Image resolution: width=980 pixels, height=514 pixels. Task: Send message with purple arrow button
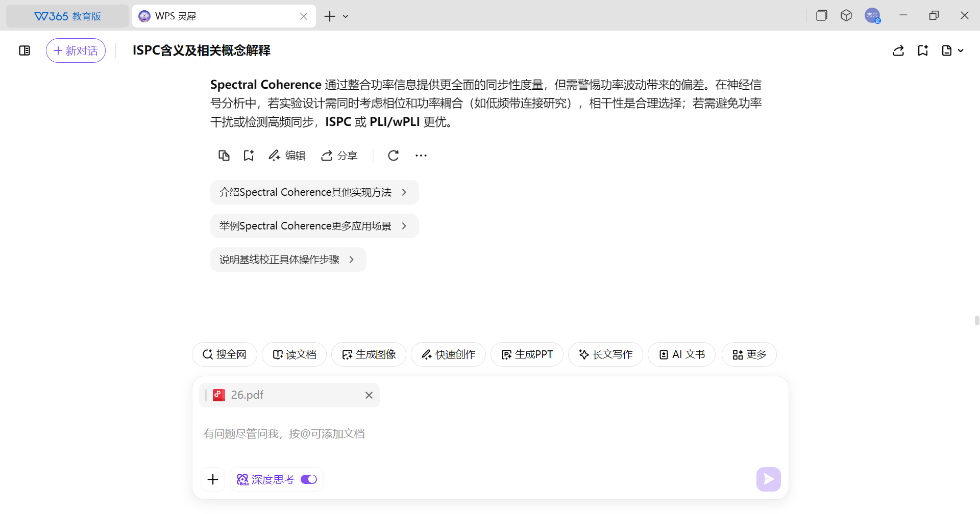coord(769,479)
